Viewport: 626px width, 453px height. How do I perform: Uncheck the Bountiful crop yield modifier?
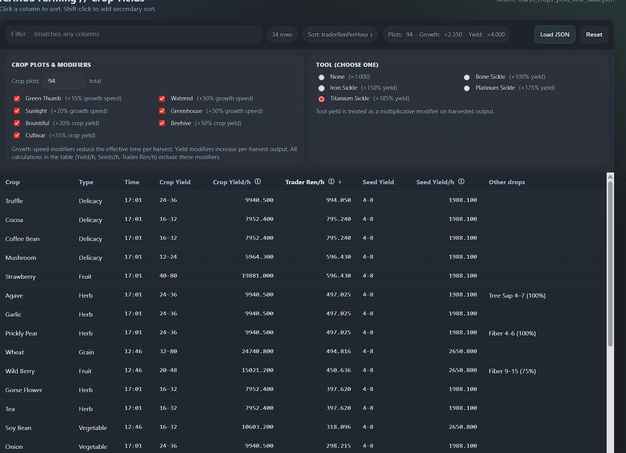pyautogui.click(x=17, y=123)
